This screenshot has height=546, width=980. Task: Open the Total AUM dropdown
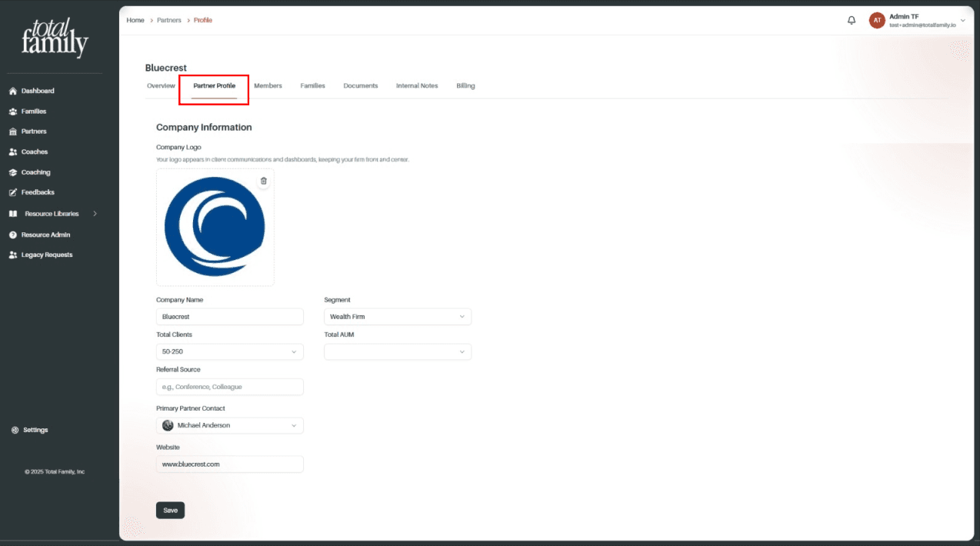[x=398, y=351]
